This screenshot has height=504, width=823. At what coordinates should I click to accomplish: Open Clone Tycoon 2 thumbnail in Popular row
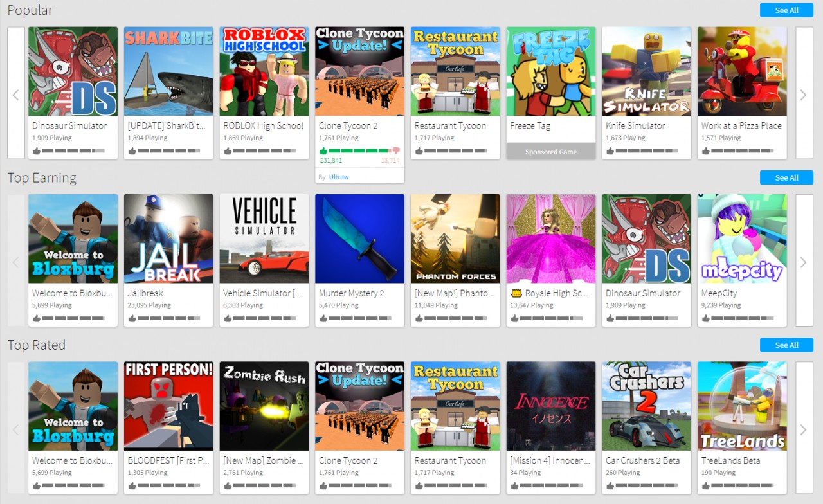(359, 71)
